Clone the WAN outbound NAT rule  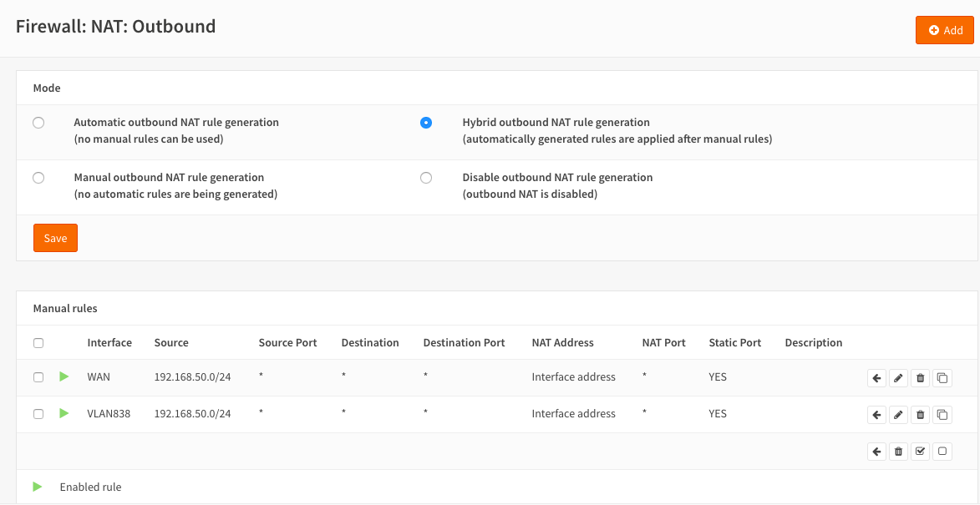coord(942,378)
